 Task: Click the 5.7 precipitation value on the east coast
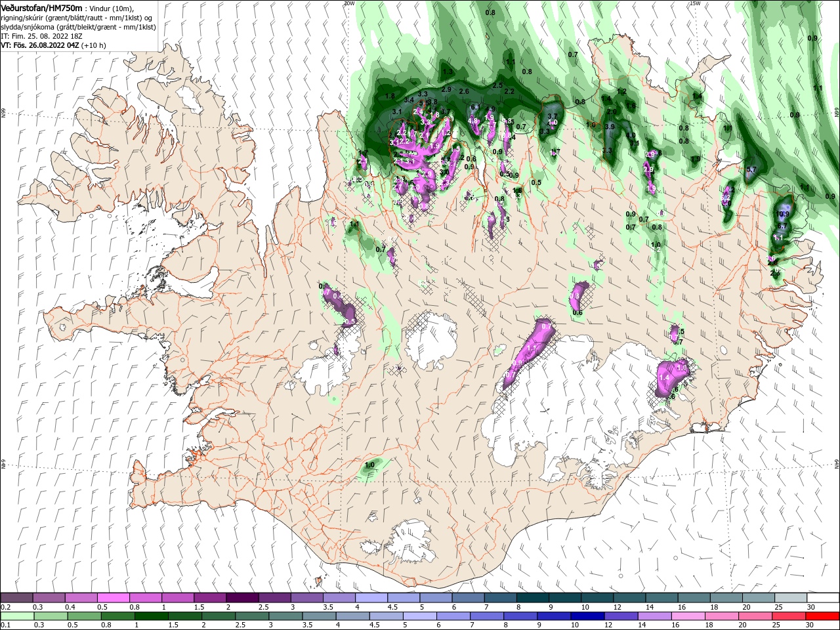pos(751,169)
